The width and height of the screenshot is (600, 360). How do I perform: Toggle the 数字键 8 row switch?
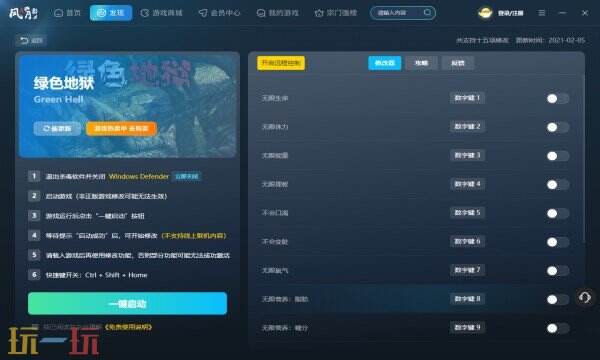pyautogui.click(x=558, y=299)
